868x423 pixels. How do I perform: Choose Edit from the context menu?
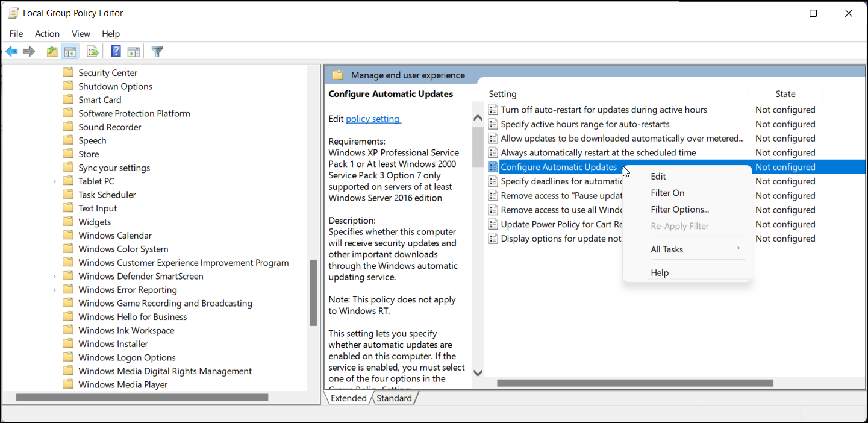[658, 176]
